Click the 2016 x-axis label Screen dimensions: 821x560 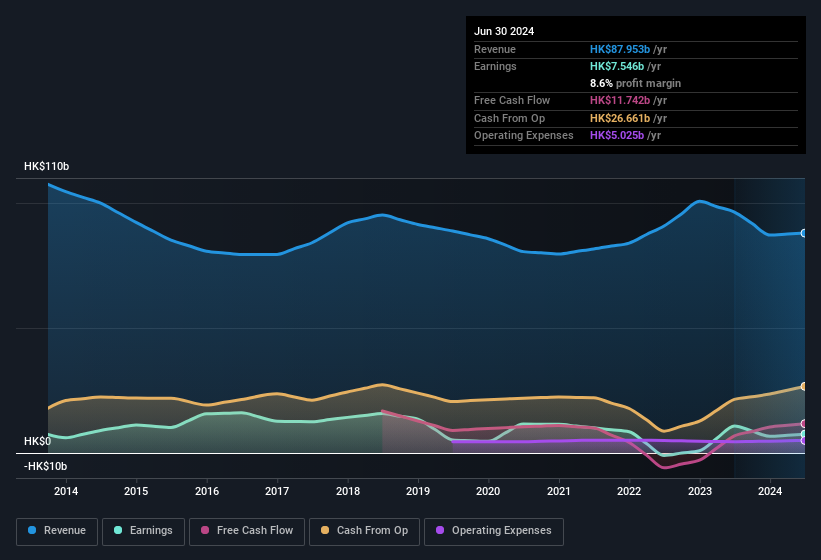point(207,491)
